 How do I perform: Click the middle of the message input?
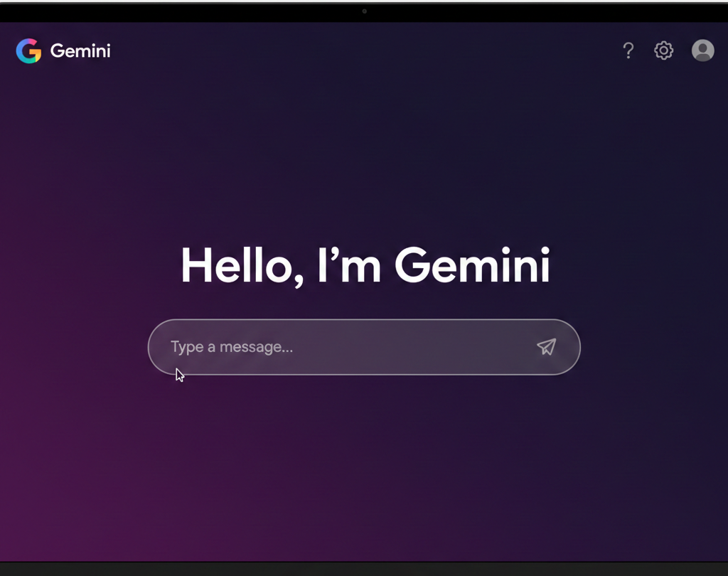point(364,347)
